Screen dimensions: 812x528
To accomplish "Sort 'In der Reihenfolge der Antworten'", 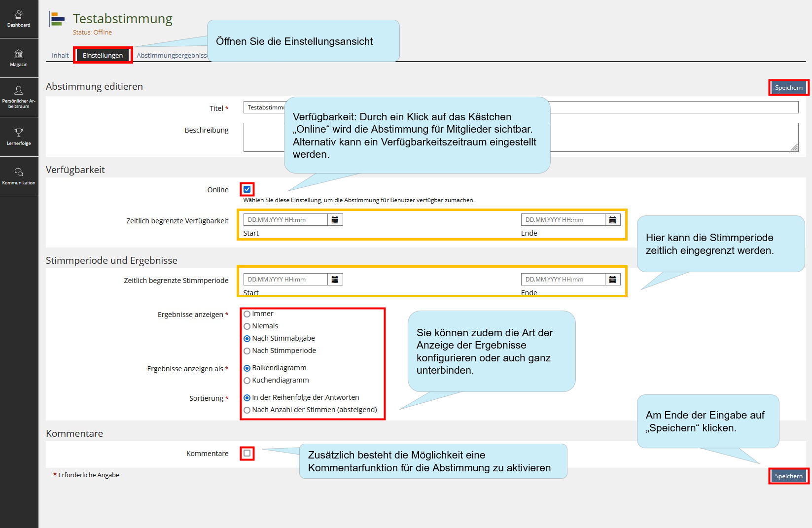I will click(247, 398).
